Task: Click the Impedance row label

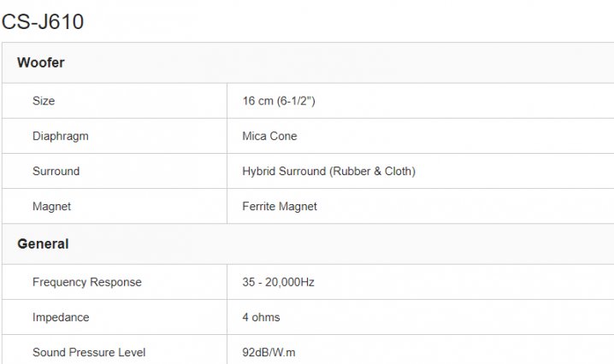Action: click(61, 317)
